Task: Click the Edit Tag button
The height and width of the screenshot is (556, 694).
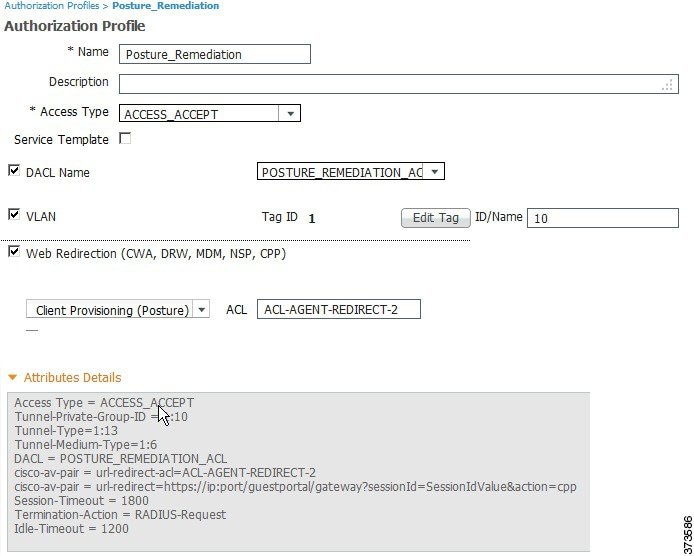Action: [x=436, y=218]
